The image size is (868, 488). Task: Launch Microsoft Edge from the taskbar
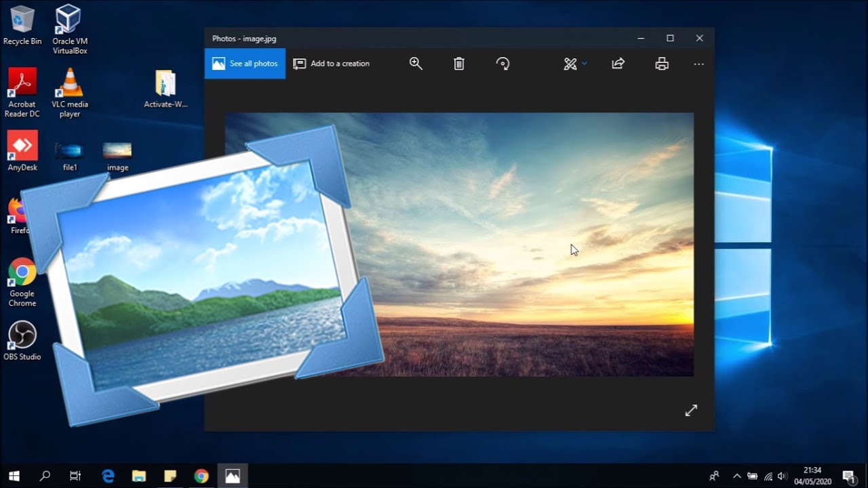tap(108, 476)
